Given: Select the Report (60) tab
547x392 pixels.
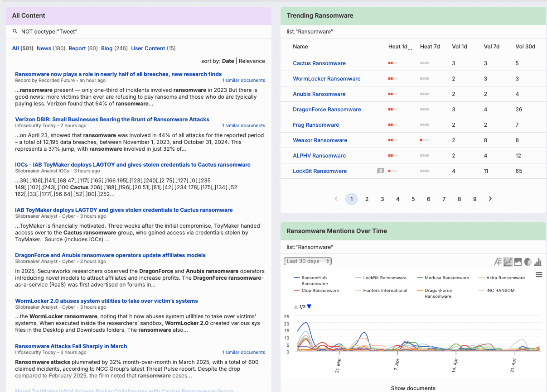Looking at the screenshot, I should click(x=83, y=48).
